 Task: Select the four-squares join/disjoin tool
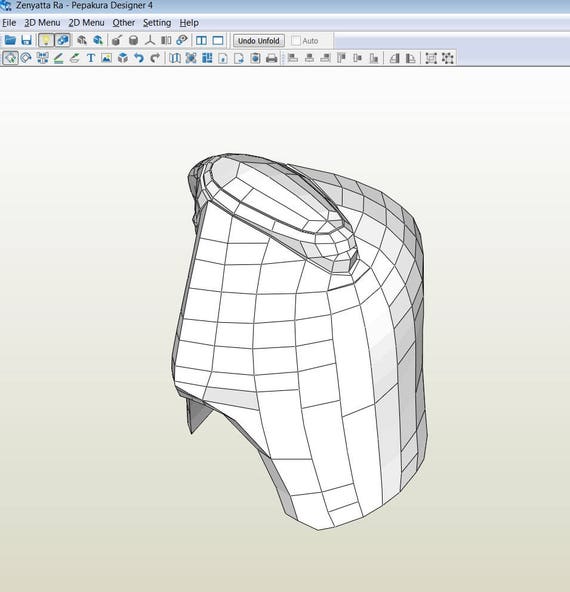pos(42,58)
